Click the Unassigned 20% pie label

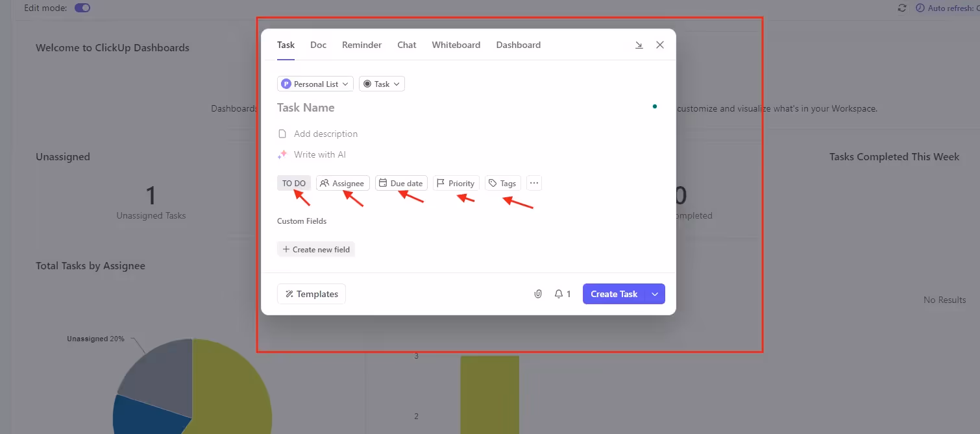(x=95, y=339)
